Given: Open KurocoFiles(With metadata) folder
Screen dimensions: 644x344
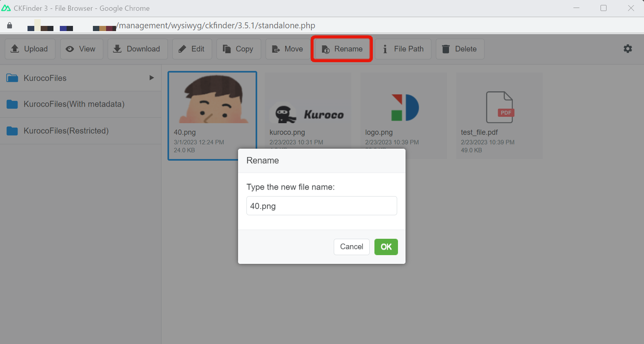Looking at the screenshot, I should (x=81, y=104).
